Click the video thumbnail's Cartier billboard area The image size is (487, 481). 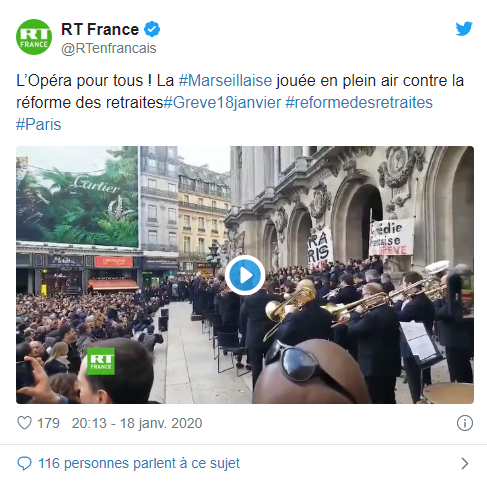point(77,197)
